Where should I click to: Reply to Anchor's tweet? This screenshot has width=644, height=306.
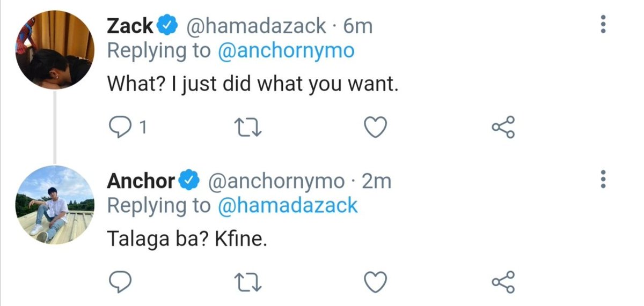tap(118, 281)
